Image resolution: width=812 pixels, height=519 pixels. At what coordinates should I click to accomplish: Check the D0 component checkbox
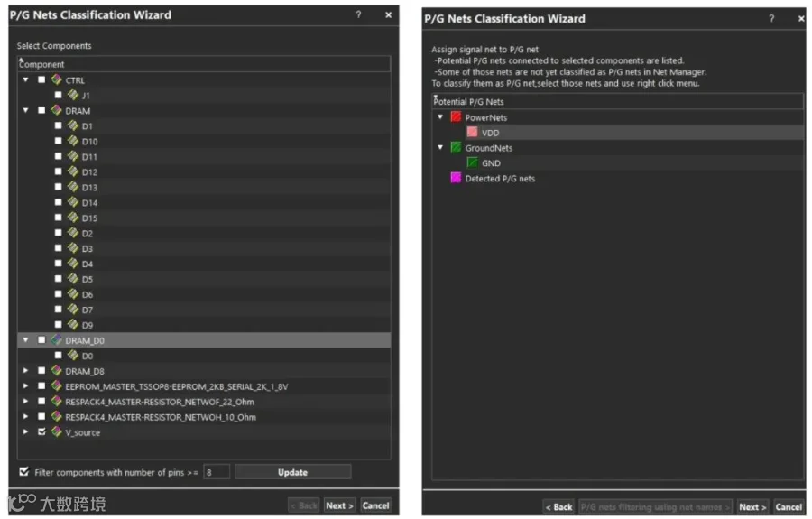point(58,356)
